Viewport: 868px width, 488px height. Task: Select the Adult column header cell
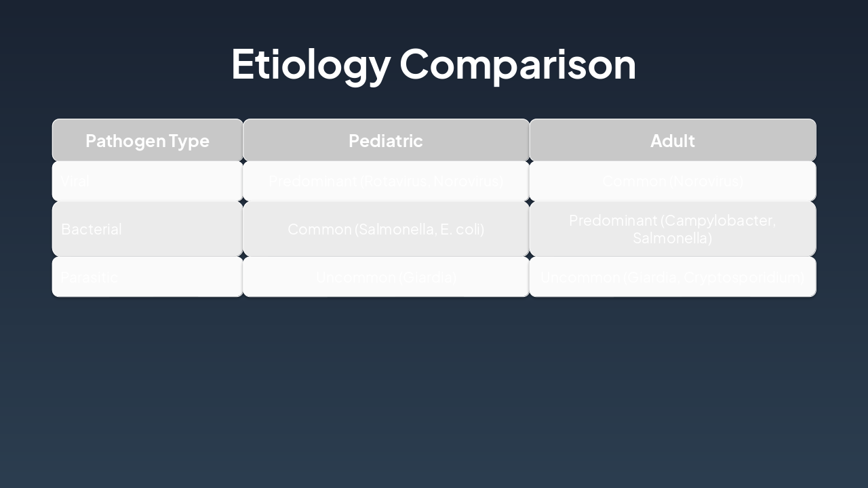click(x=672, y=140)
